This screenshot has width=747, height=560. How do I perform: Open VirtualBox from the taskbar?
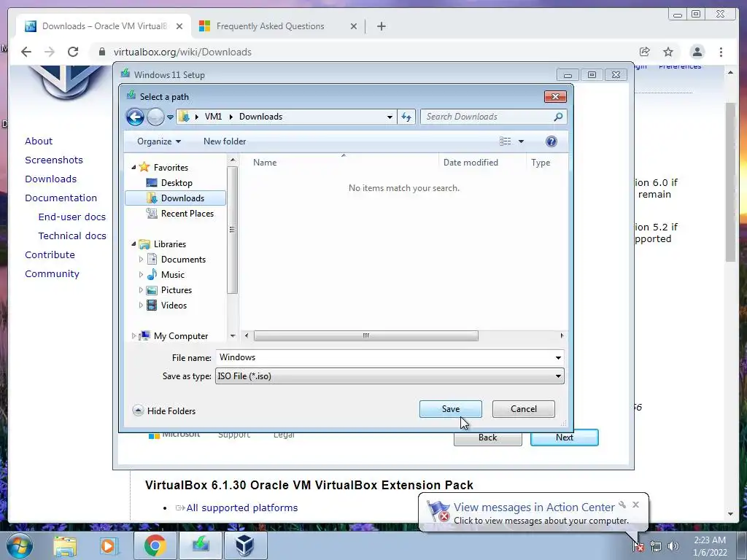245,545
